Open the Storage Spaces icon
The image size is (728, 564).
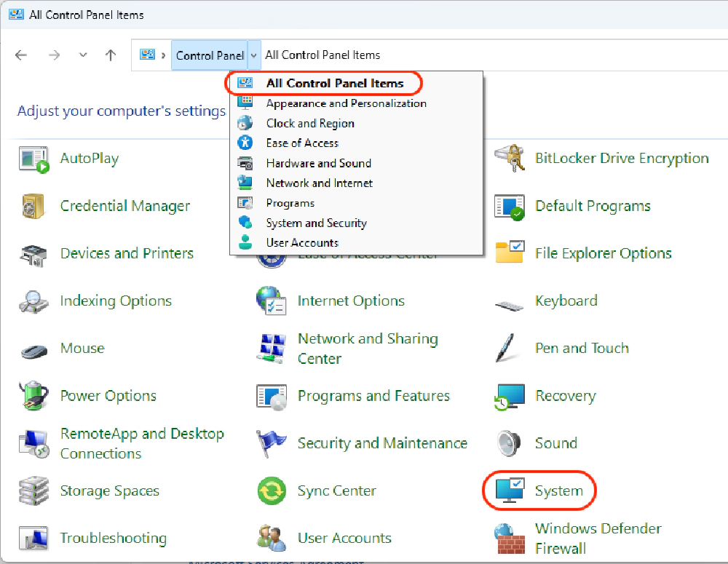[x=33, y=490]
